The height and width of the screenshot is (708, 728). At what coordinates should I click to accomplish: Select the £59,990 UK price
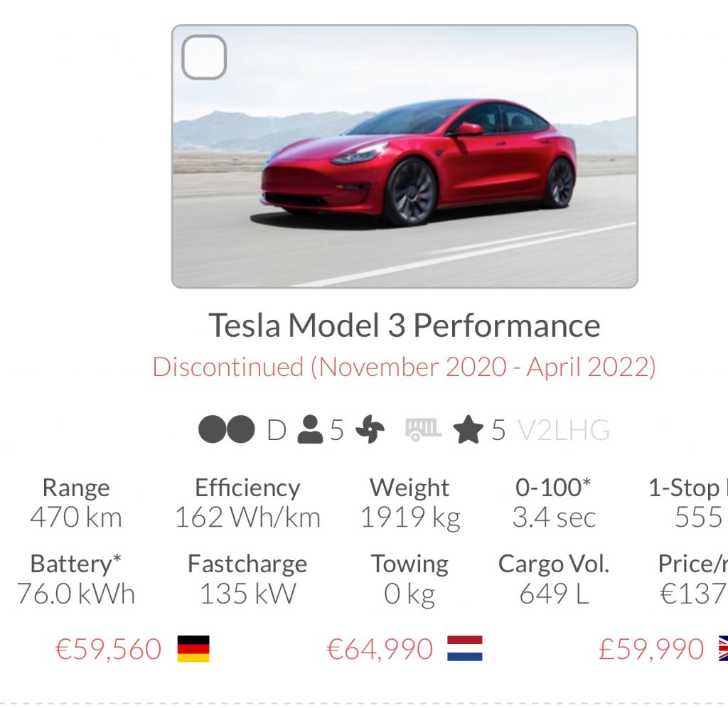[651, 649]
